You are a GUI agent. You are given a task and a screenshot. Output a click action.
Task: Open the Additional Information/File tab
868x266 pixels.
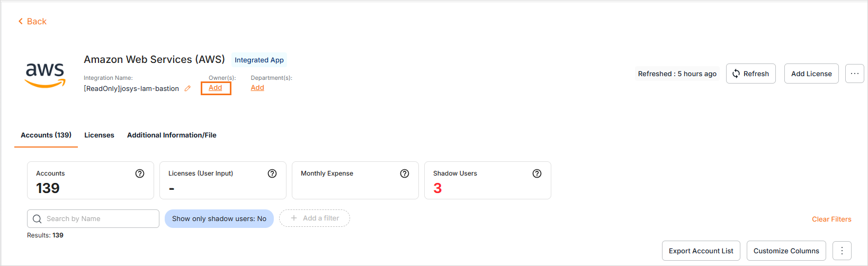tap(172, 135)
